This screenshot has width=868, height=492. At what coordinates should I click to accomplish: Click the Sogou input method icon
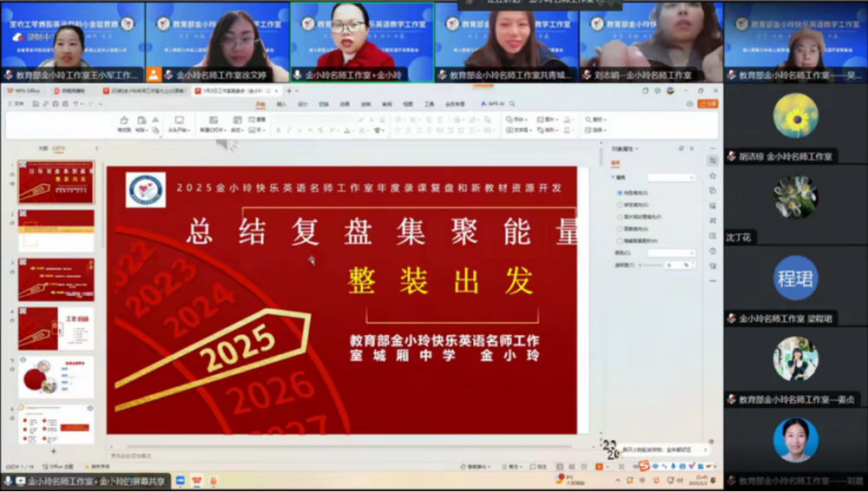644,466
